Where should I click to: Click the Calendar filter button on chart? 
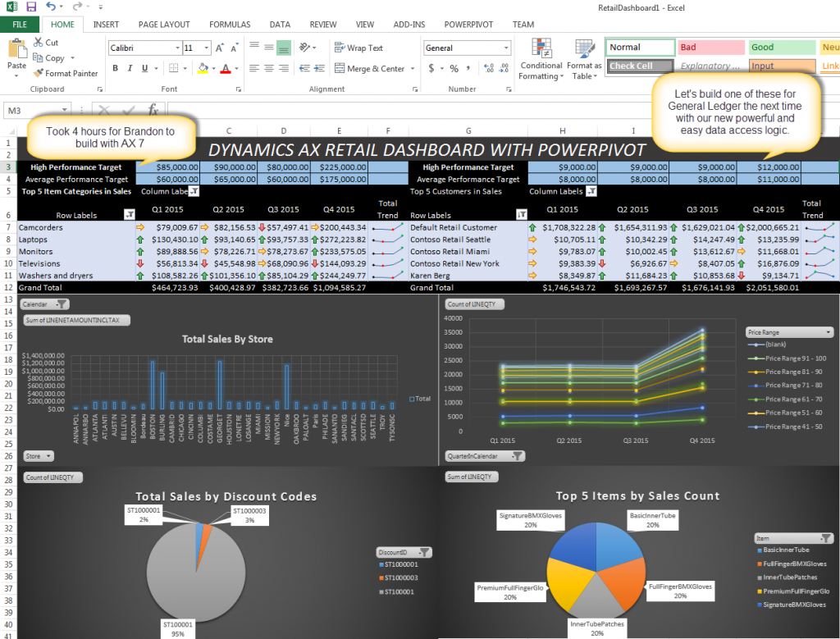(x=45, y=304)
